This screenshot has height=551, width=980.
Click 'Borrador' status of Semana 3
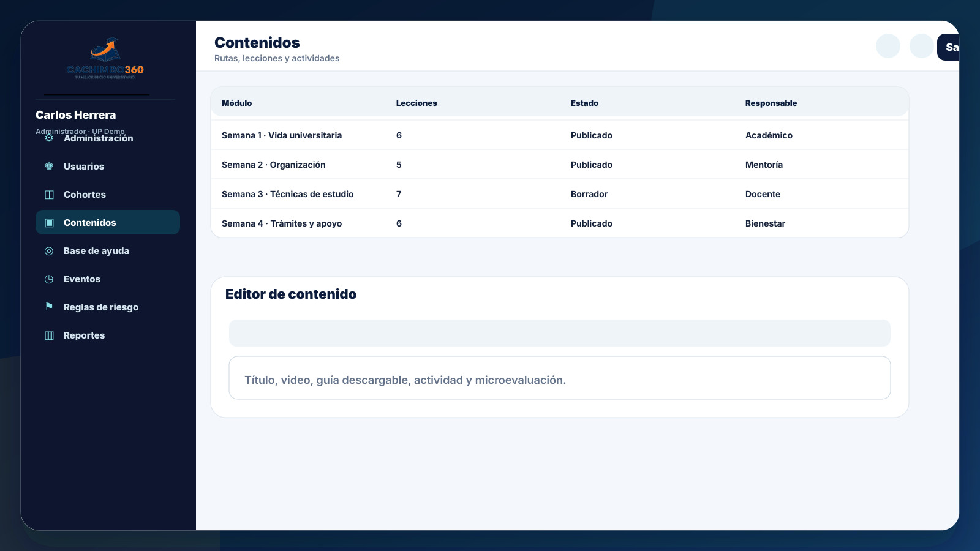pos(589,194)
